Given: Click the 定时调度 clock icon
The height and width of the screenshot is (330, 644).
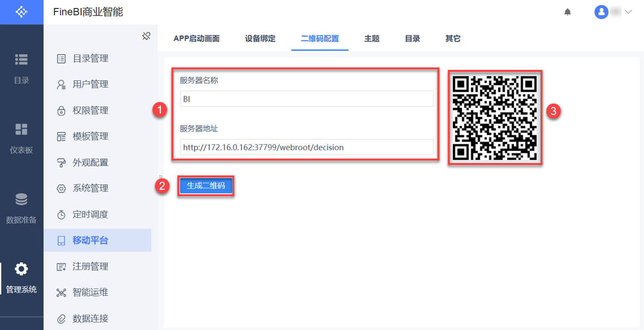Looking at the screenshot, I should coord(61,215).
